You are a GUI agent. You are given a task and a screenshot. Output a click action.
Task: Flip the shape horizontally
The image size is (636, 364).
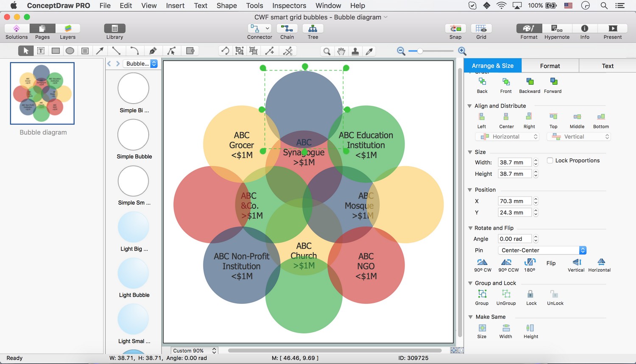point(601,262)
